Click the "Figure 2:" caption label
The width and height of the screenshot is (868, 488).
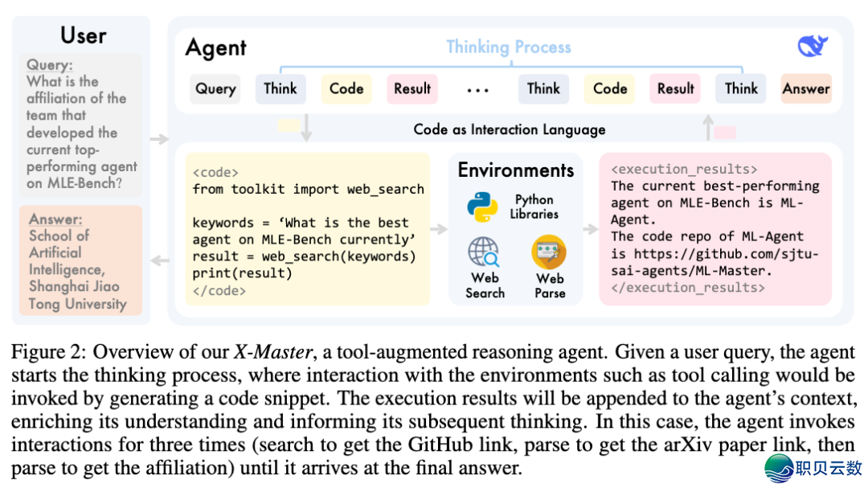pyautogui.click(x=49, y=352)
